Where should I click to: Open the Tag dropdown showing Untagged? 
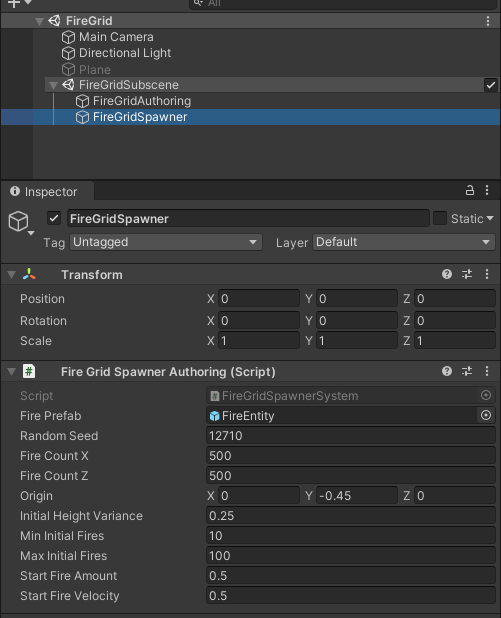(166, 242)
